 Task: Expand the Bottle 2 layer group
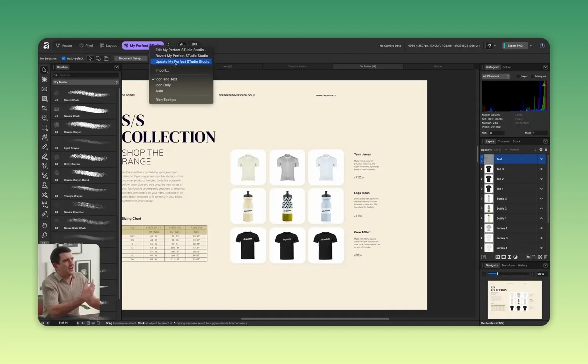[482, 208]
